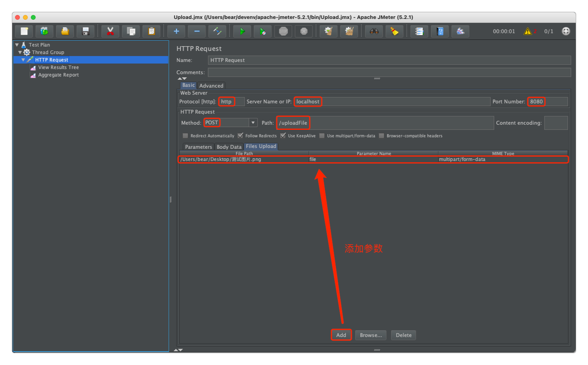The height and width of the screenshot is (365, 588).
Task: Click the vertical split pane divider handle
Action: pos(170,200)
